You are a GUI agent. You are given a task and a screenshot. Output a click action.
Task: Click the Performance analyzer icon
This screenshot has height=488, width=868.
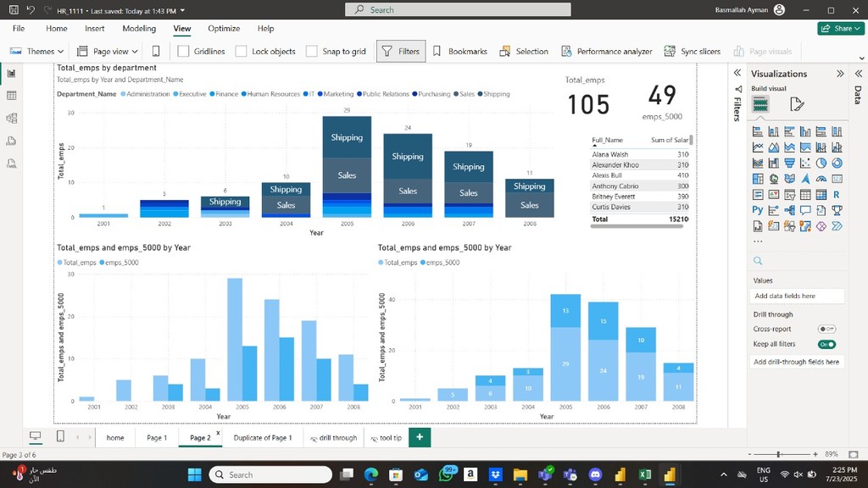click(566, 51)
